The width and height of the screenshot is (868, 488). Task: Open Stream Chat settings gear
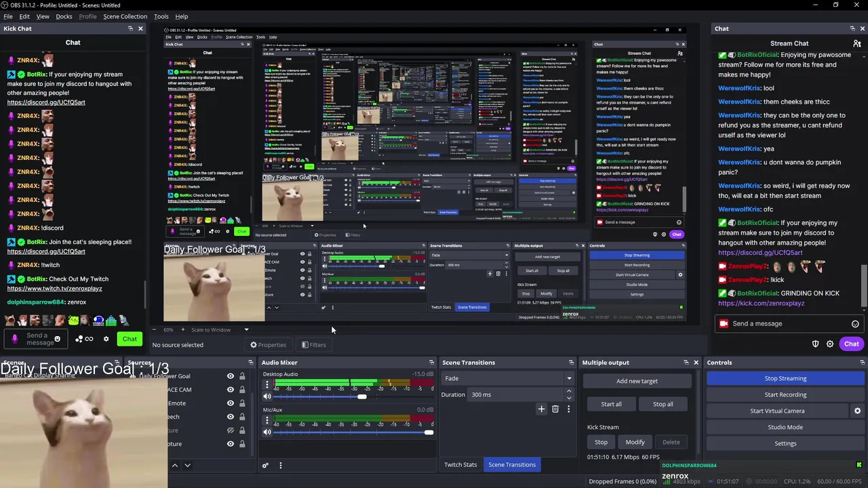tap(829, 344)
